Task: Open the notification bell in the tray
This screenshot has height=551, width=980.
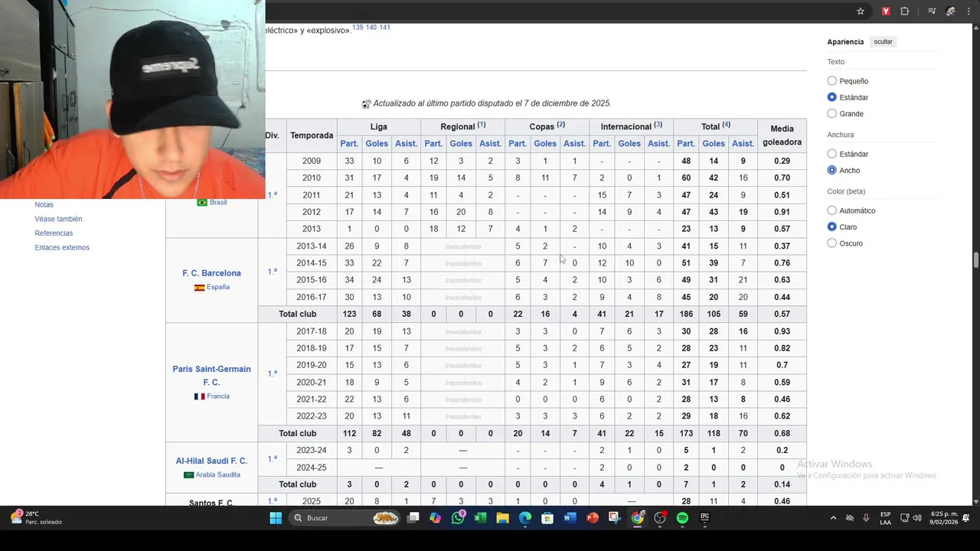Action: point(966,518)
